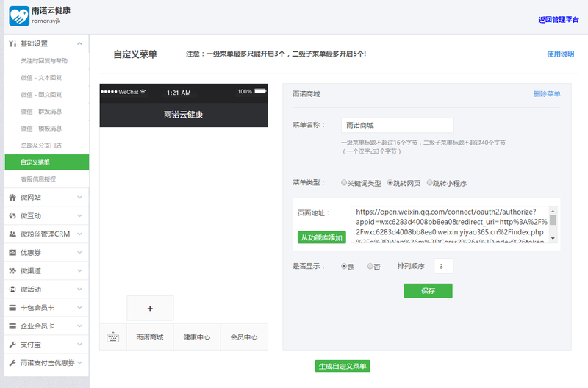Click the icon beside 微活动

[12, 290]
